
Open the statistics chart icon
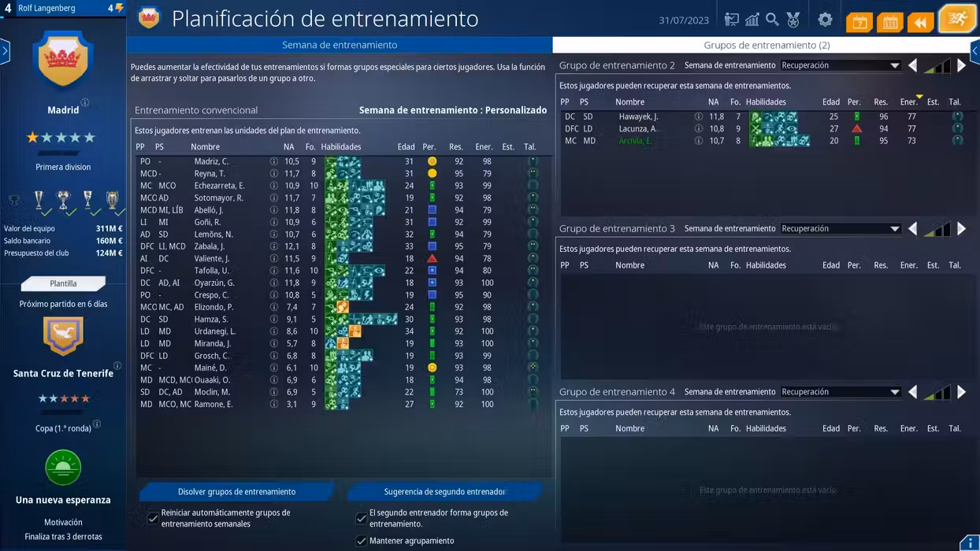[x=752, y=20]
